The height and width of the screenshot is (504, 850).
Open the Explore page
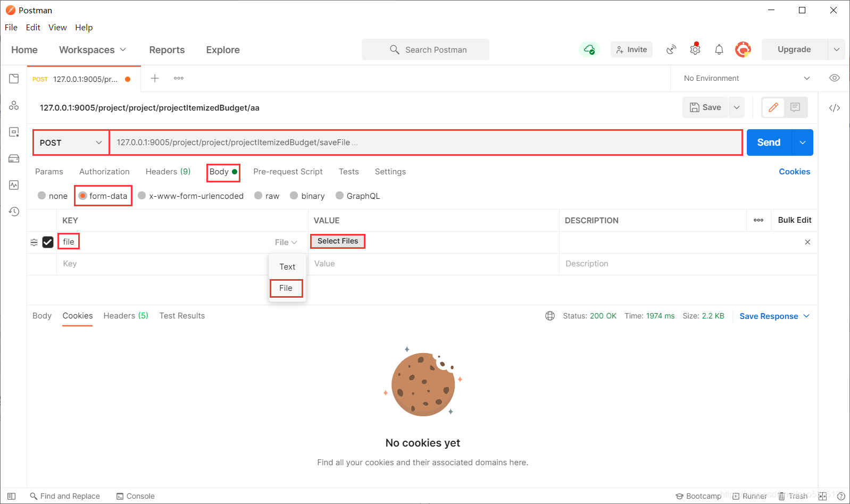point(223,49)
